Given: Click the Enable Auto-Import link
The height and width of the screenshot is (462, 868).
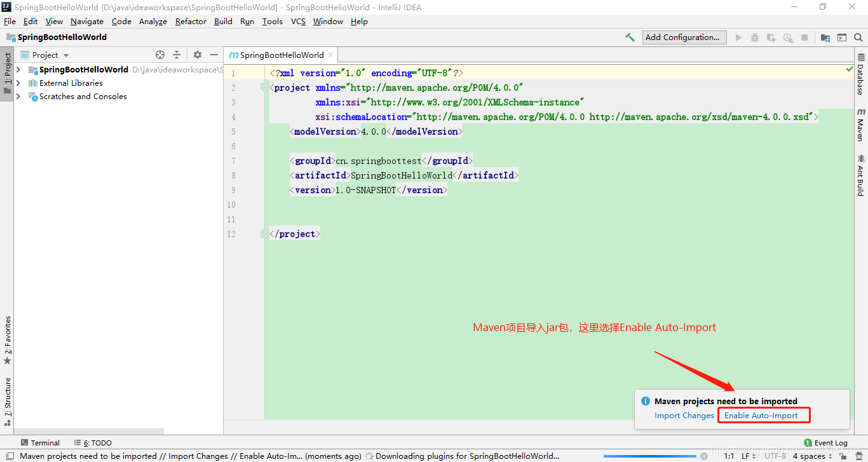Looking at the screenshot, I should [x=761, y=416].
